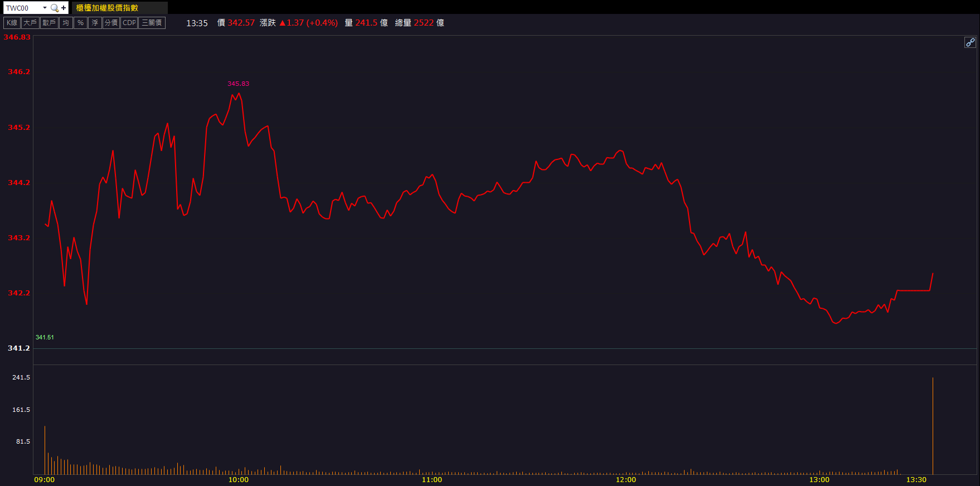Toggle the 三關價 three-level price button
This screenshot has height=486, width=980.
point(152,23)
